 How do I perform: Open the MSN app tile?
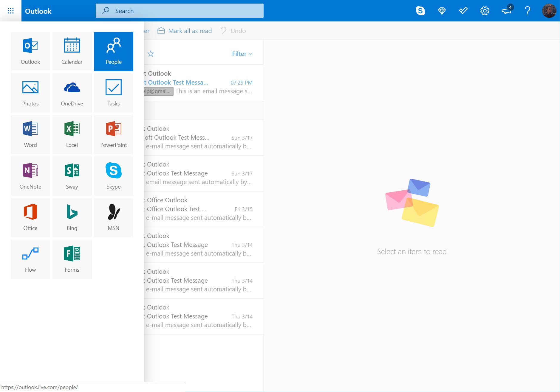tap(114, 218)
